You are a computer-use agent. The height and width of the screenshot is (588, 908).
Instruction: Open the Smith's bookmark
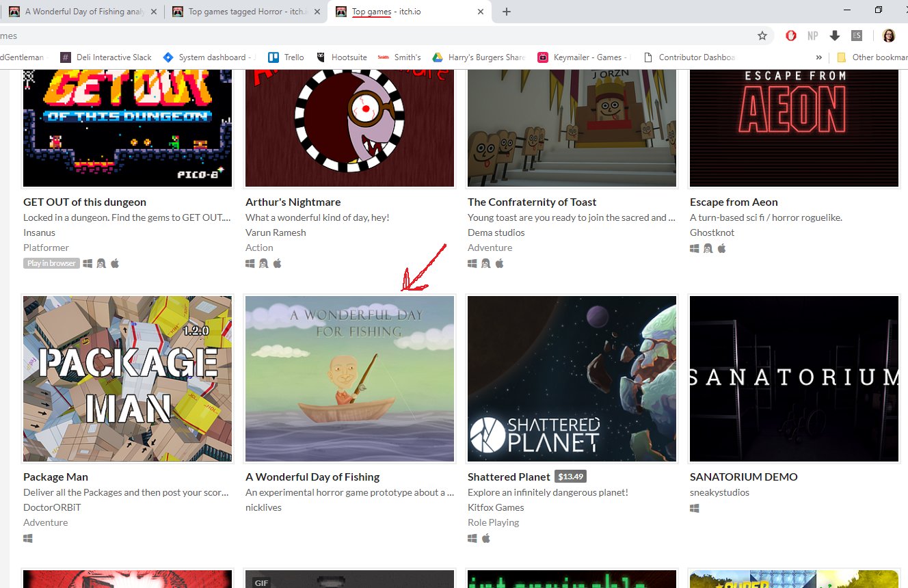pos(400,57)
